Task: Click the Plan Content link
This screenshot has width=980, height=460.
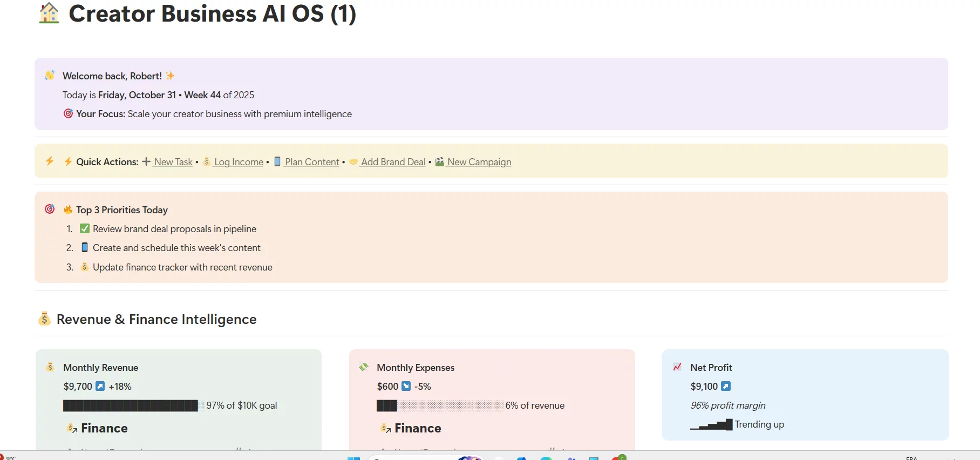Action: (x=312, y=162)
